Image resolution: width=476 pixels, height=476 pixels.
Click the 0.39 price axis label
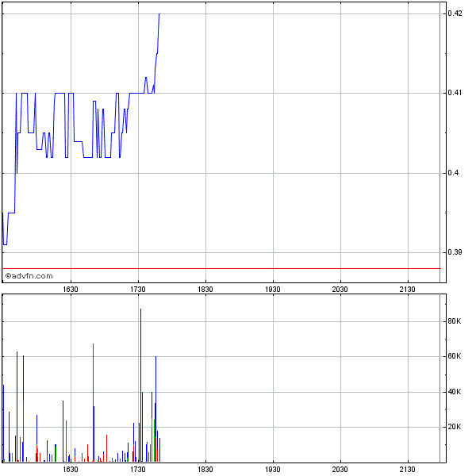tap(455, 252)
